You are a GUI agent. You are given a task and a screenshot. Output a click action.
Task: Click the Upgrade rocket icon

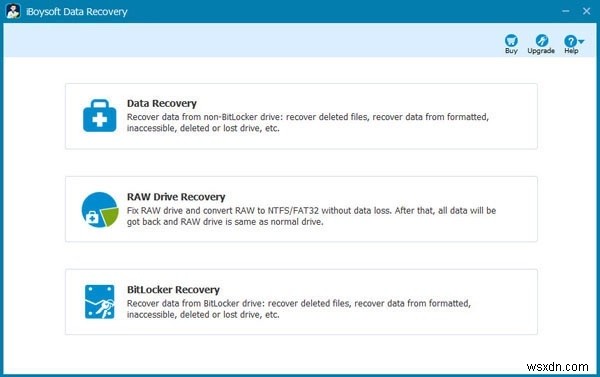tap(541, 40)
